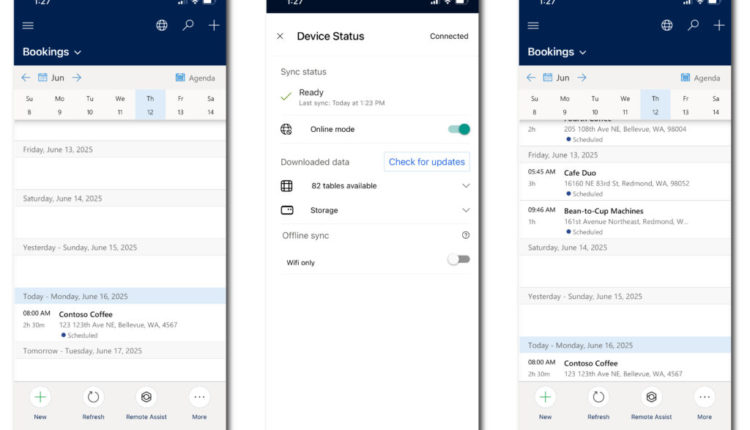This screenshot has height=430, width=750.
Task: Go to next month with the right phone's forward arrow
Action: point(582,77)
